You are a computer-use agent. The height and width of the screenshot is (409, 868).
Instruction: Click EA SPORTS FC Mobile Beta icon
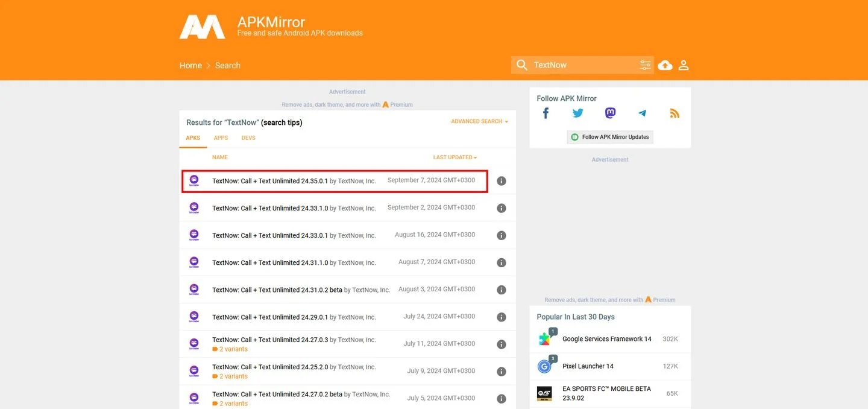pos(544,394)
